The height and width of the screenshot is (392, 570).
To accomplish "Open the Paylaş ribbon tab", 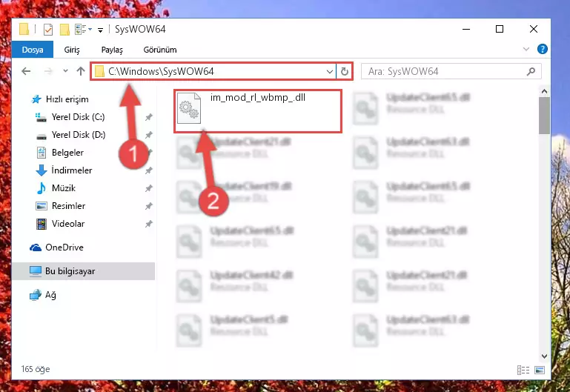I will [112, 50].
